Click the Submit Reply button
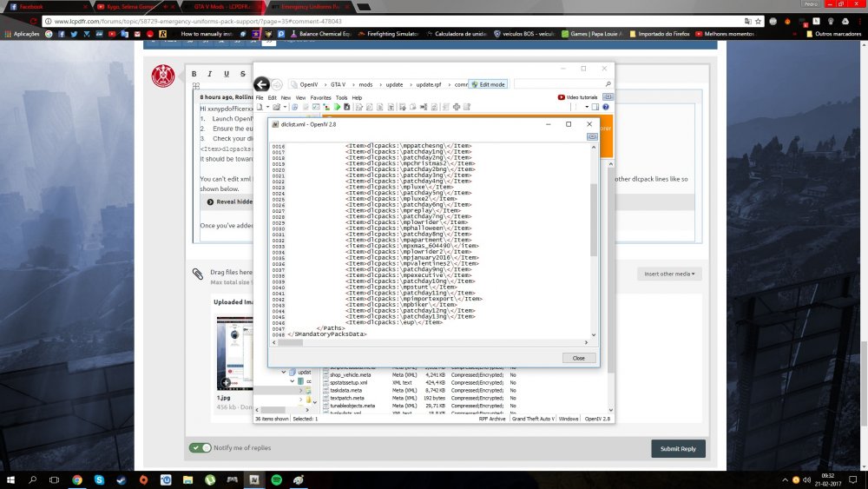 (678, 448)
